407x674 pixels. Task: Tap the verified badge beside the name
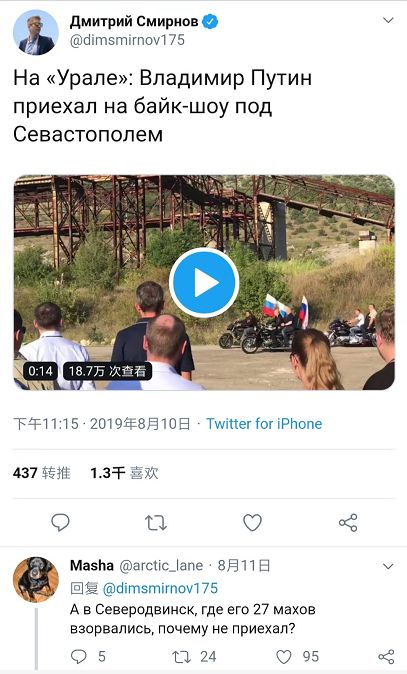(210, 21)
